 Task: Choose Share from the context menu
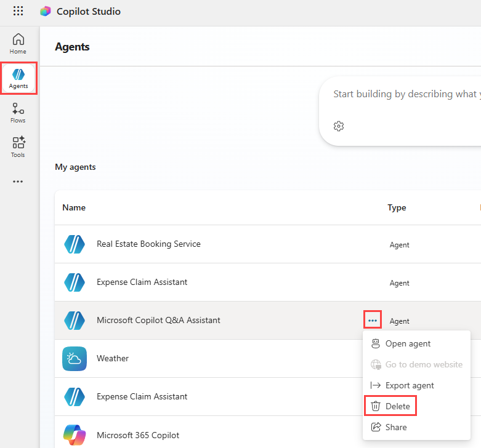tap(396, 427)
